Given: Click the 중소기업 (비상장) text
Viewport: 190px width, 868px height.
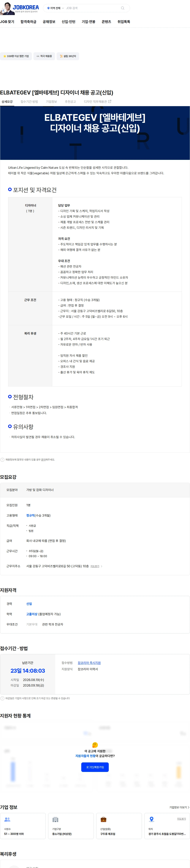Looking at the screenshot, I should (x=62, y=834).
